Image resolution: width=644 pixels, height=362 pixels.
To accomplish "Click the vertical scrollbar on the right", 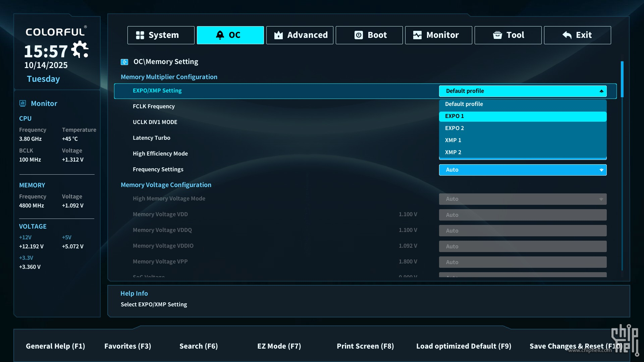I will (622, 80).
